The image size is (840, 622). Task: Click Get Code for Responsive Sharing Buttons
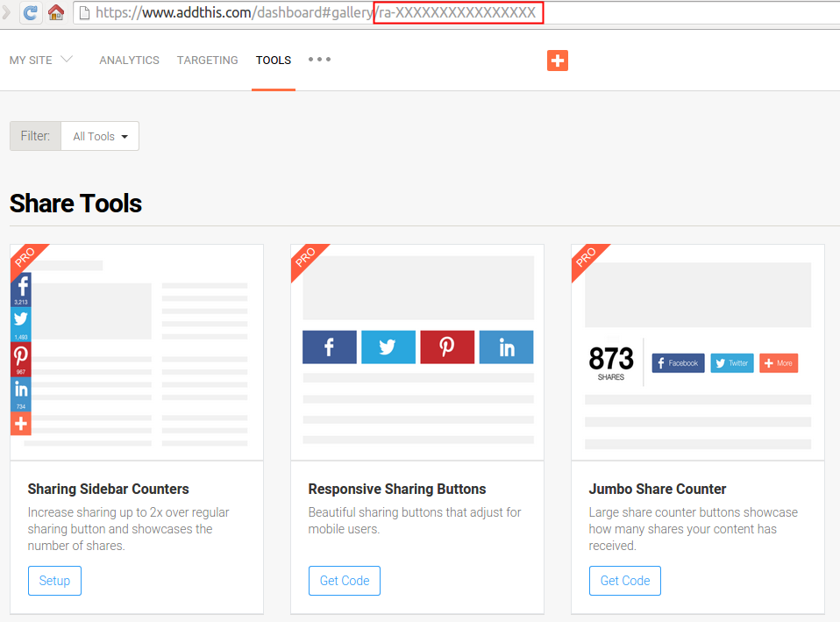[345, 581]
